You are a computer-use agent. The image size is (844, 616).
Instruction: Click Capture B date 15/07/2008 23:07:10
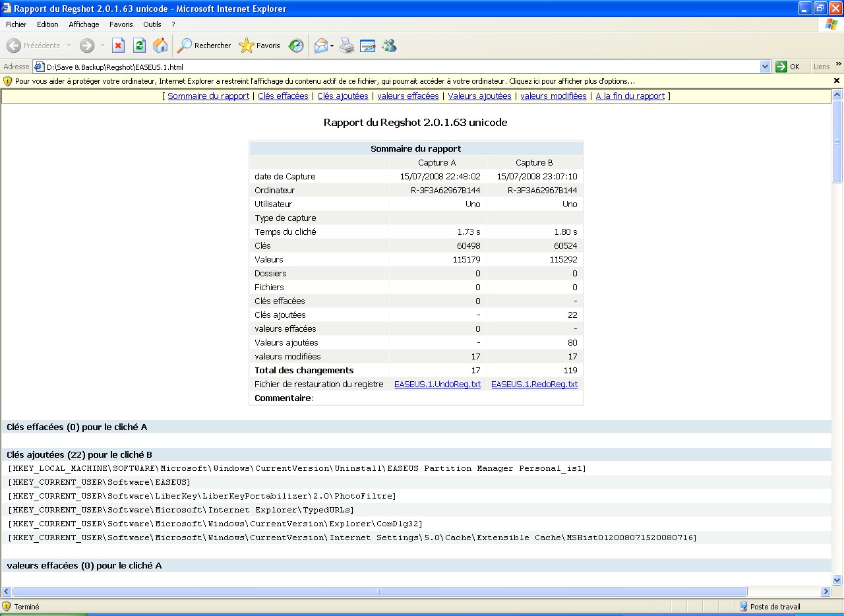[x=537, y=177]
